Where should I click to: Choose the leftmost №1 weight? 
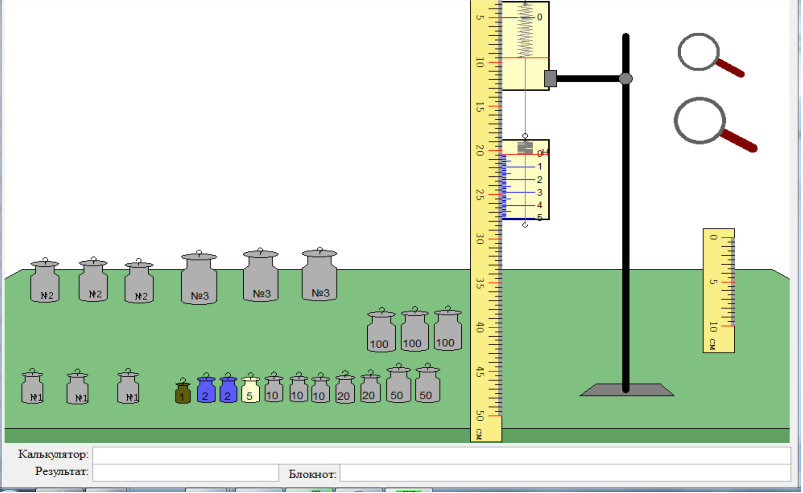pyautogui.click(x=32, y=386)
